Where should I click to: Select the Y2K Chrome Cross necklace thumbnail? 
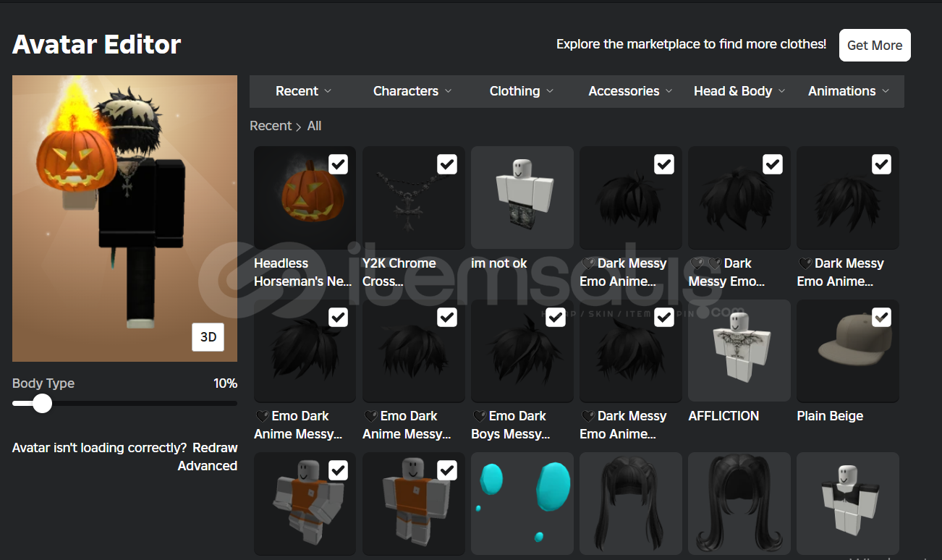point(413,198)
